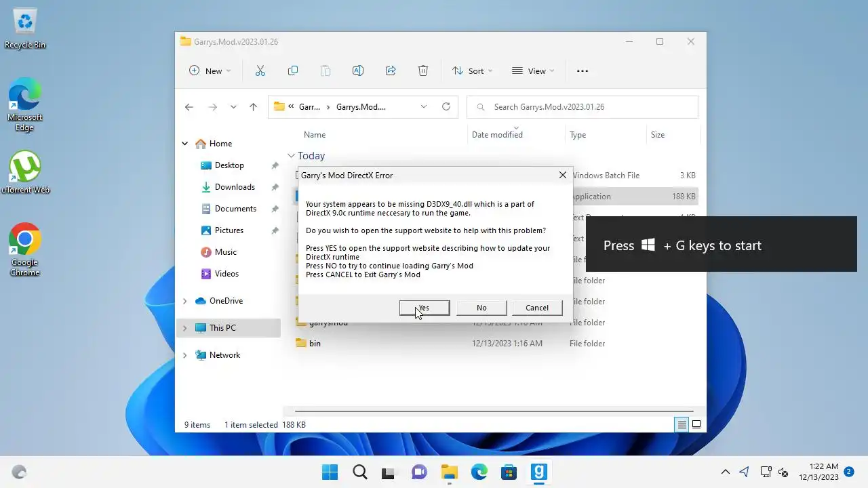Viewport: 868px width, 488px height.
Task: Switch to large thumbnails view layout
Action: pyautogui.click(x=696, y=425)
